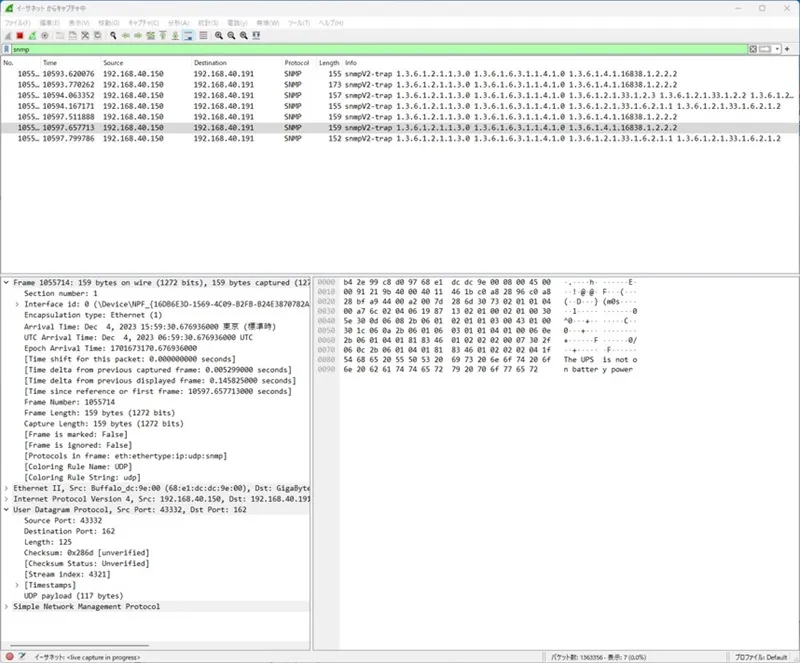Open the 統計(S) menu

pos(208,23)
